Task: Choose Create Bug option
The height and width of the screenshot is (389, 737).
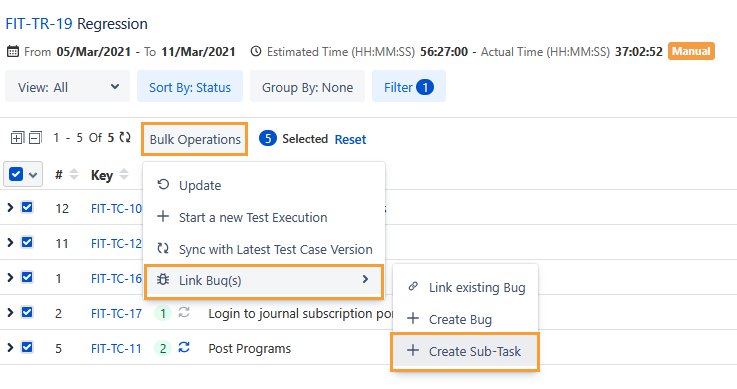Action: (465, 319)
